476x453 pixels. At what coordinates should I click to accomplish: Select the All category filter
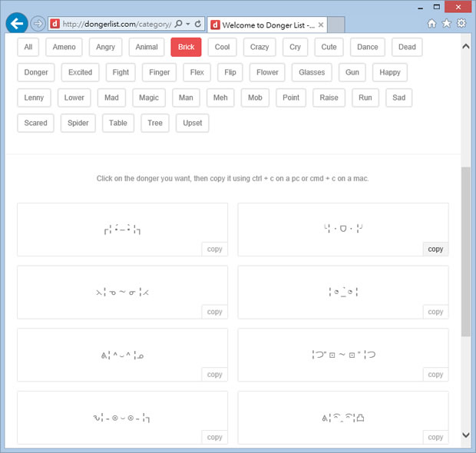[x=28, y=47]
